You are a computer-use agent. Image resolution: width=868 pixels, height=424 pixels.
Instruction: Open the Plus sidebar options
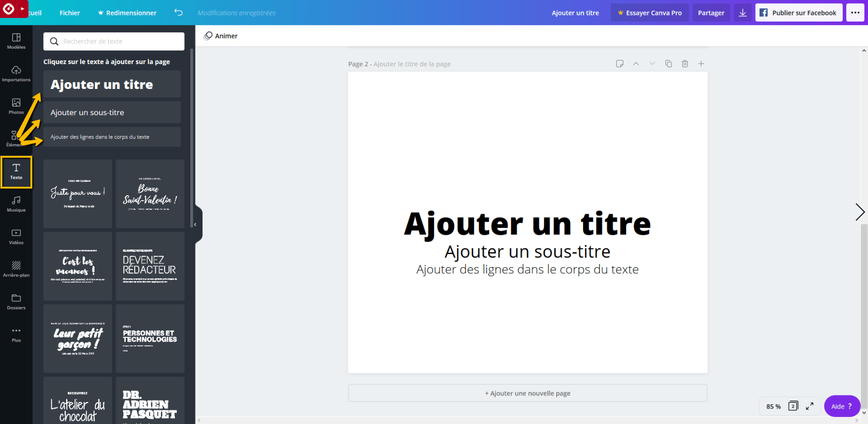pos(16,334)
